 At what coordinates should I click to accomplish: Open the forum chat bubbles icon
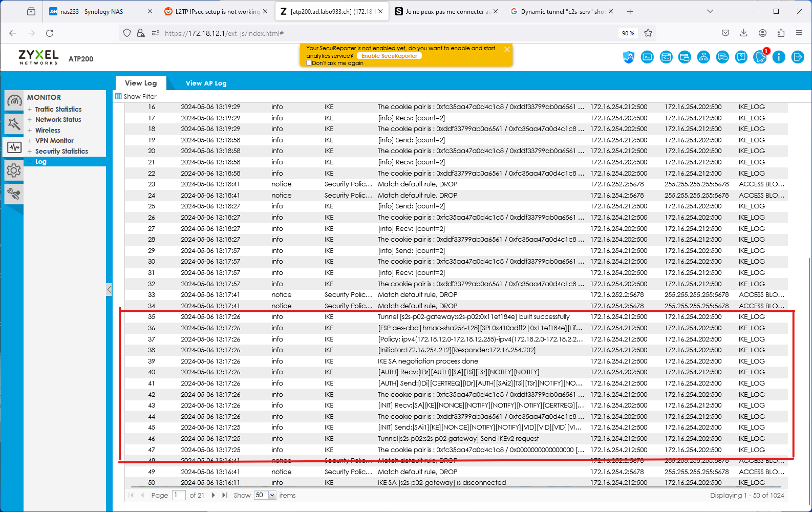[x=722, y=57]
